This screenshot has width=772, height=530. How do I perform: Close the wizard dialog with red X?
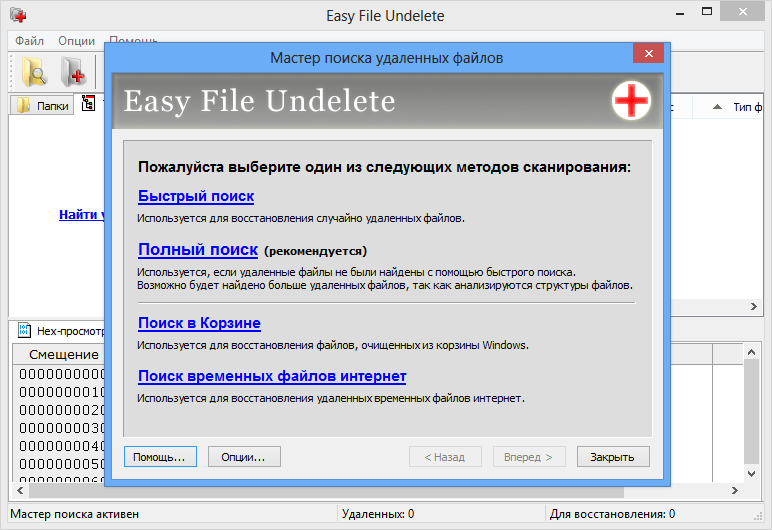tap(648, 53)
